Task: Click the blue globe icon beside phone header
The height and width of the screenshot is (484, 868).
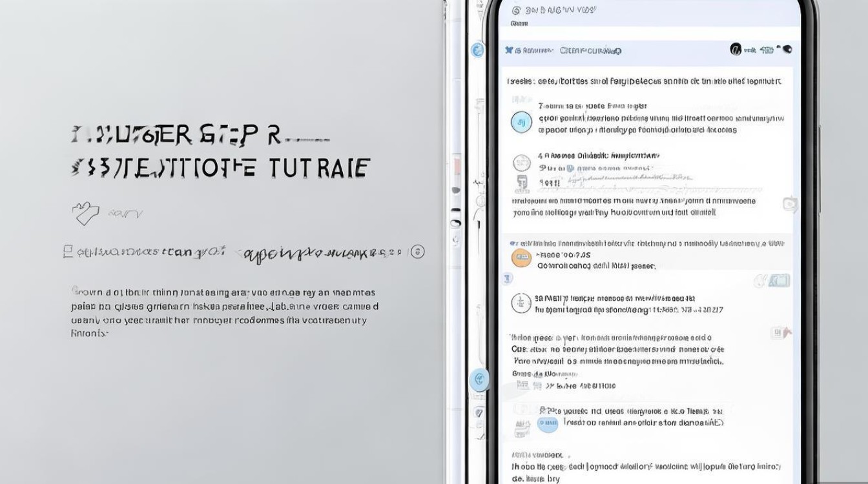Action: click(477, 50)
